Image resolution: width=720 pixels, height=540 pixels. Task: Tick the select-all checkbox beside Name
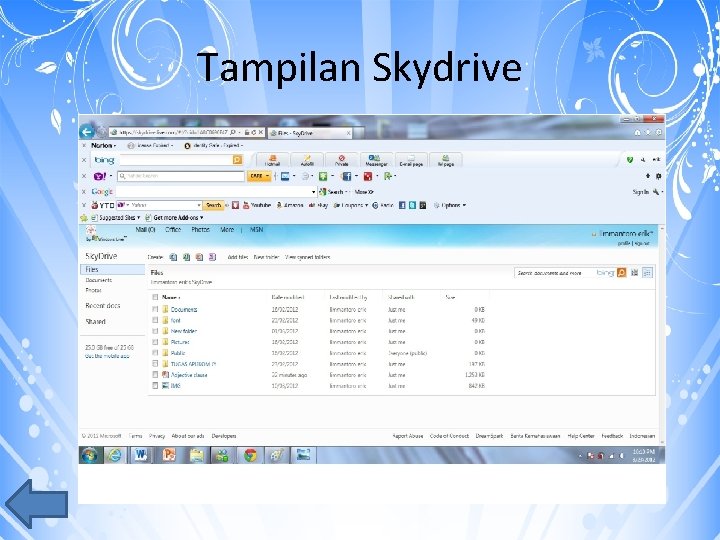(x=155, y=297)
